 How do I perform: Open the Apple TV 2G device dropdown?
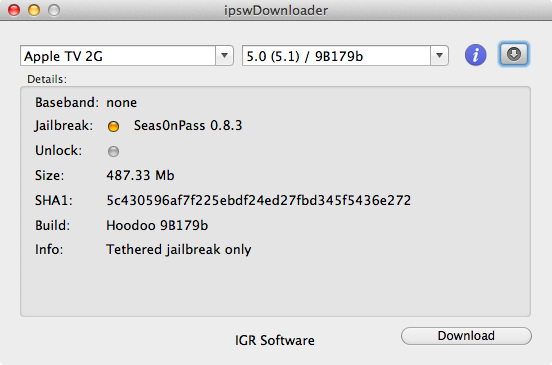[127, 56]
